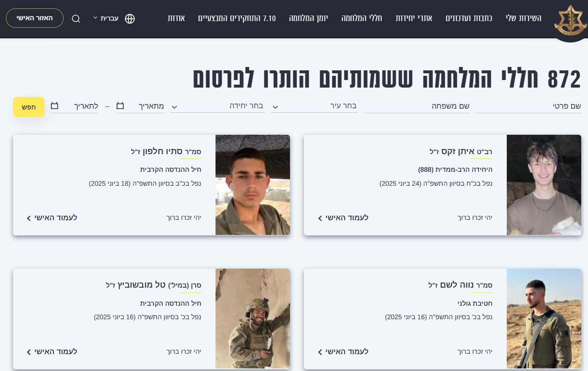
Task: Open the אודות menu item
Action: coord(176,18)
